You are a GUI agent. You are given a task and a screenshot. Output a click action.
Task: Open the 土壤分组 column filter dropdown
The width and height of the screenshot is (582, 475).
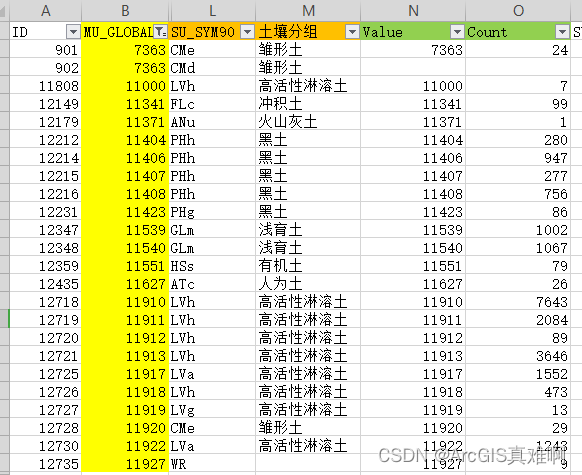352,32
